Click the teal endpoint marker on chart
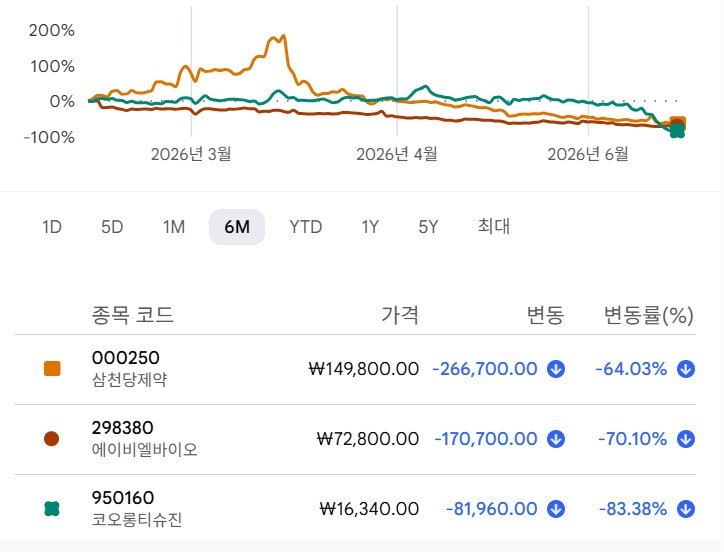The image size is (724, 552). pos(677,132)
